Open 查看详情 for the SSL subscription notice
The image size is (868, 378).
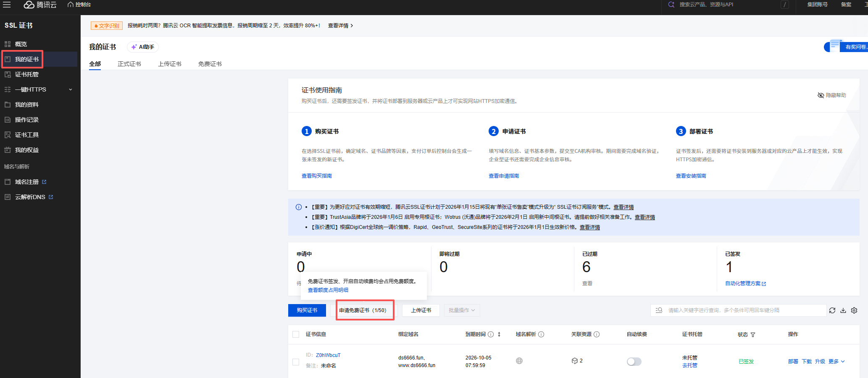coord(623,207)
